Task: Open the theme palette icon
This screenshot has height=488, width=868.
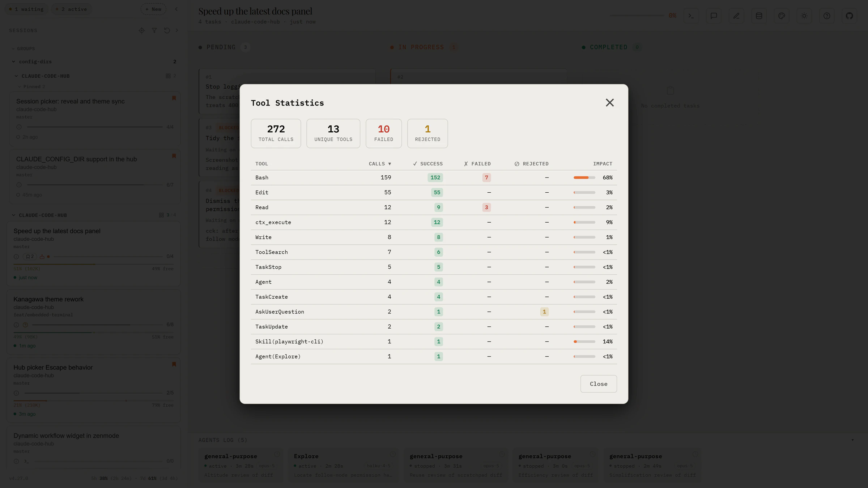Action: 782,16
